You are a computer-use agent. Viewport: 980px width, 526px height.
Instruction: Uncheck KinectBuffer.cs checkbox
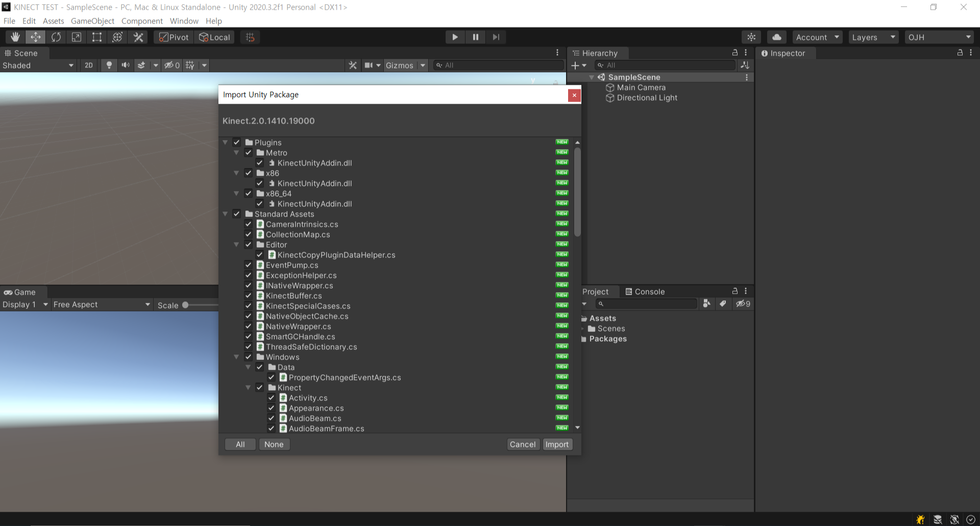[x=248, y=296]
